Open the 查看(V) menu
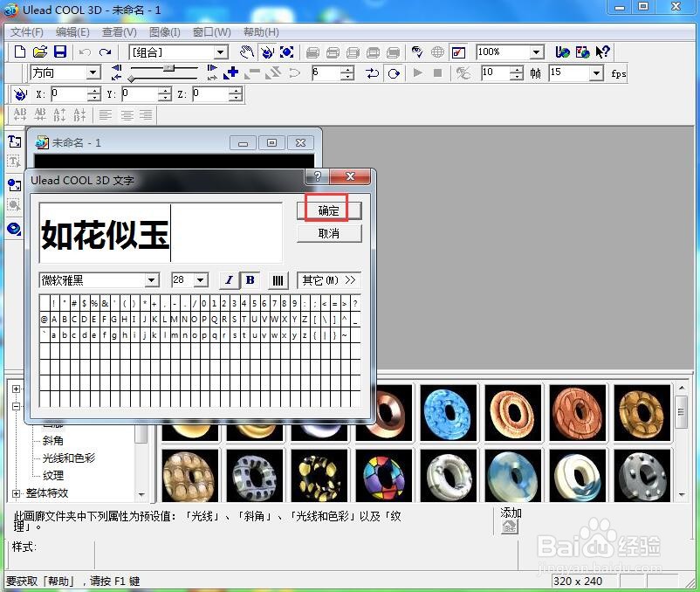Viewport: 700px width, 592px height. tap(120, 32)
